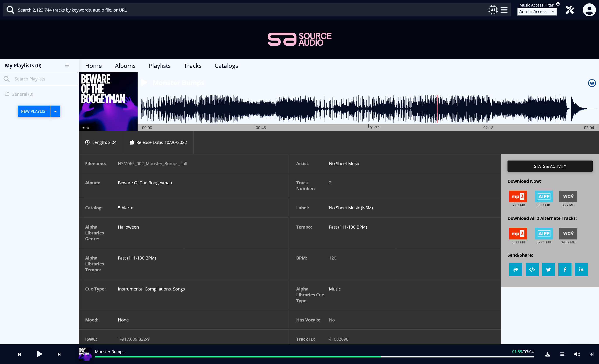Click the waveform at the 00:46 marker
599x364 pixels.
tap(255, 109)
